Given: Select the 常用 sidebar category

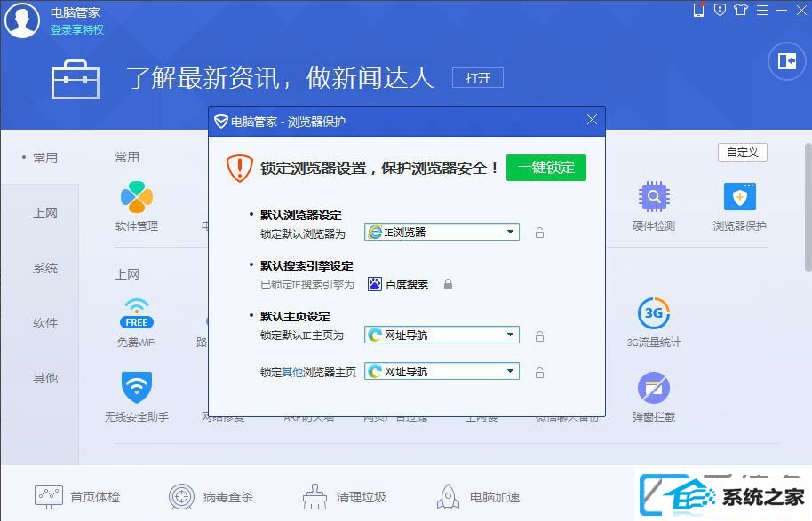Looking at the screenshot, I should (45, 158).
